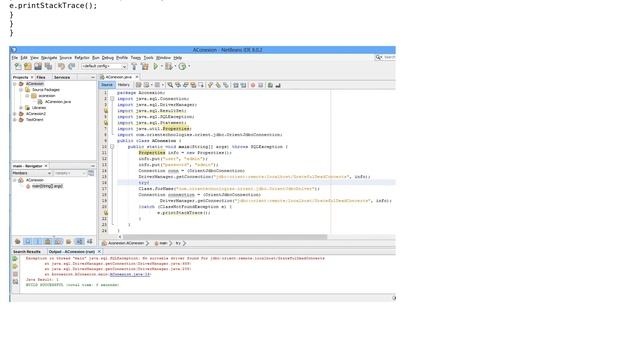640x360 pixels.
Task: Close the AConexion.java editor tab
Action: pos(137,77)
